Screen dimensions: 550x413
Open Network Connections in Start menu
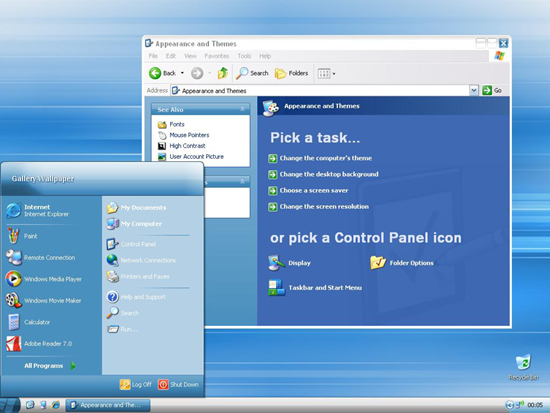click(x=141, y=260)
